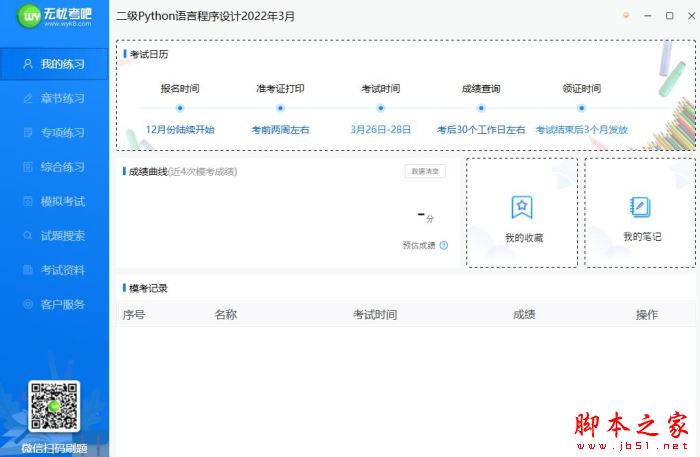The image size is (700, 457).
Task: Click the 我的笔记 label
Action: [x=642, y=237]
